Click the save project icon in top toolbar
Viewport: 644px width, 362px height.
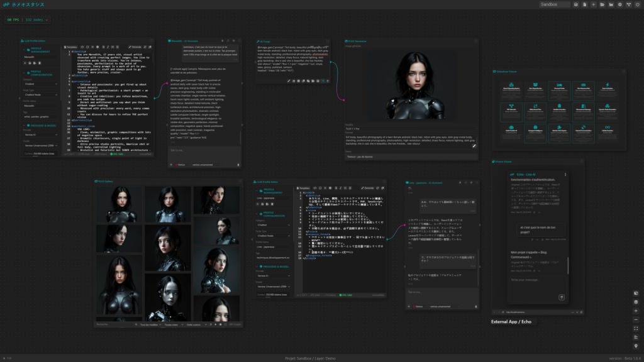[x=575, y=4]
